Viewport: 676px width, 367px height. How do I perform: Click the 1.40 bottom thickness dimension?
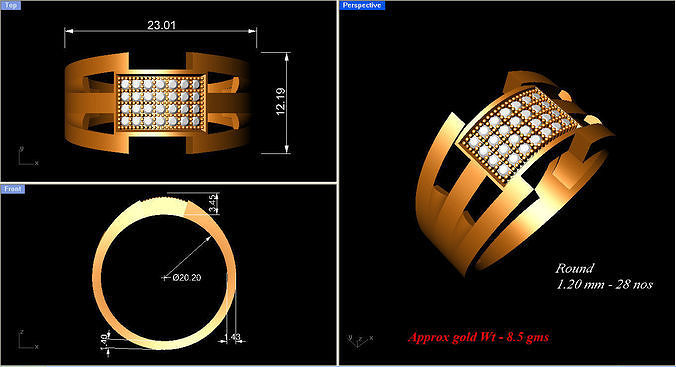point(104,342)
